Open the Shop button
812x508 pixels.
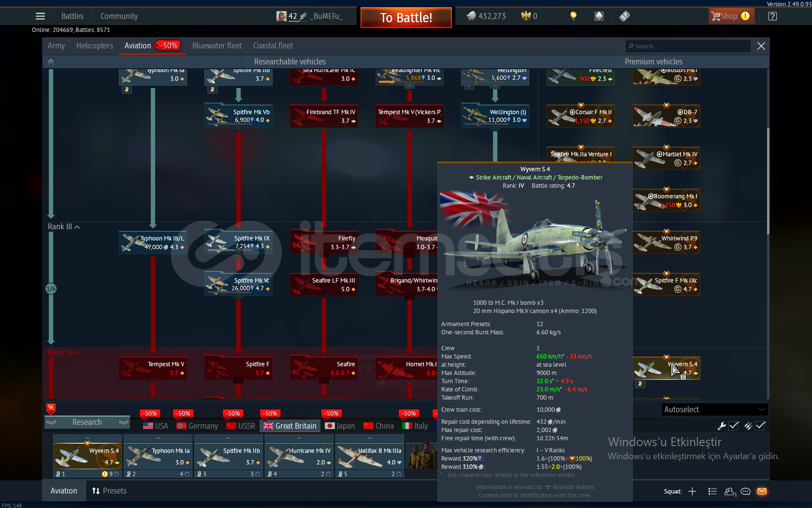pyautogui.click(x=730, y=16)
